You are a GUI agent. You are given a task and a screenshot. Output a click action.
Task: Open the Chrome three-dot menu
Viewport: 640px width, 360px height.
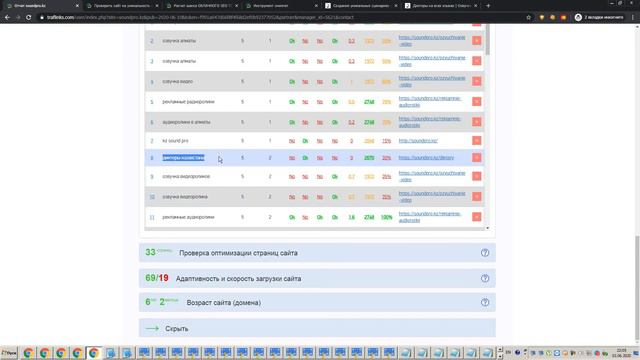point(633,17)
